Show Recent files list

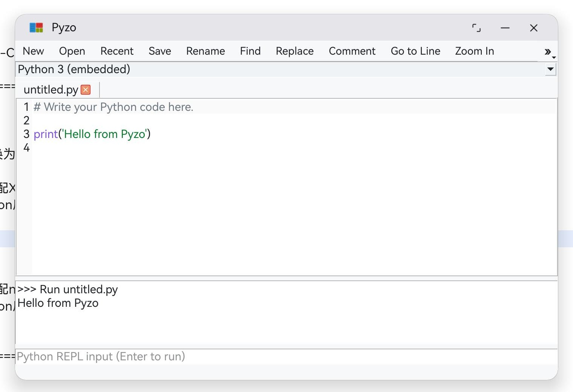tap(117, 51)
